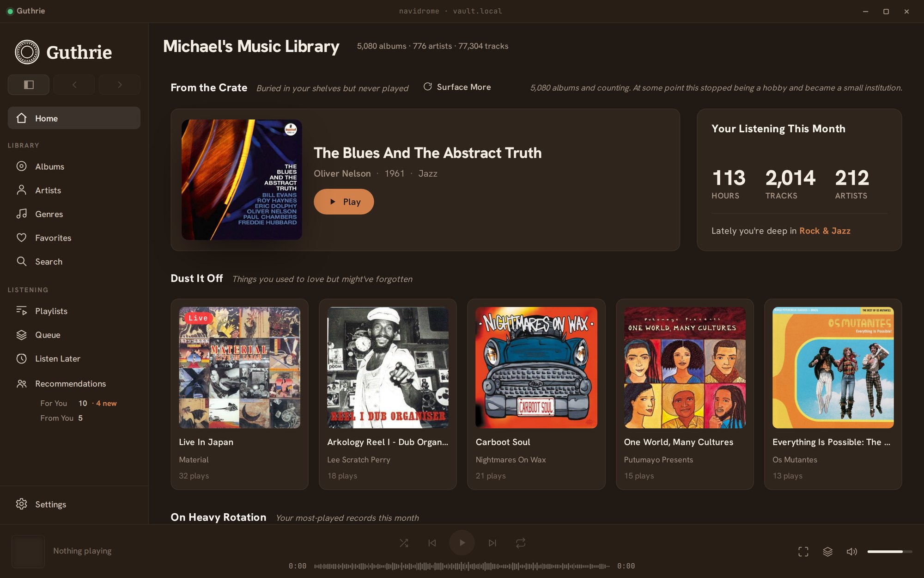The width and height of the screenshot is (924, 578).
Task: Toggle shuffle in the player bar
Action: click(404, 543)
